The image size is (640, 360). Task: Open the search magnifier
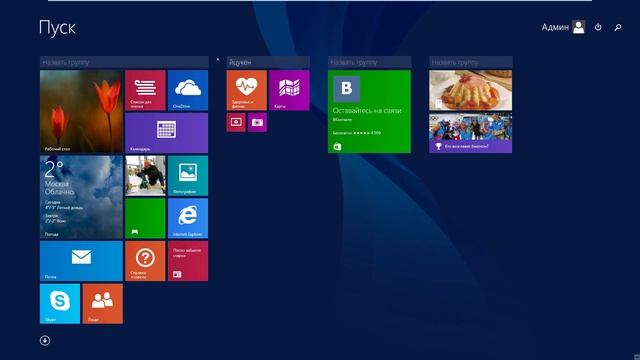618,27
